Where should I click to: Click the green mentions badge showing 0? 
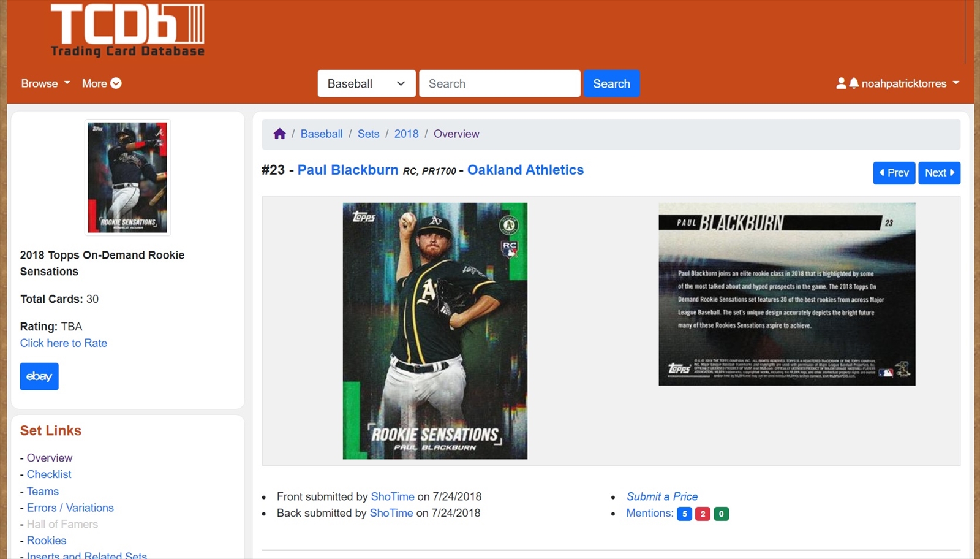(722, 514)
